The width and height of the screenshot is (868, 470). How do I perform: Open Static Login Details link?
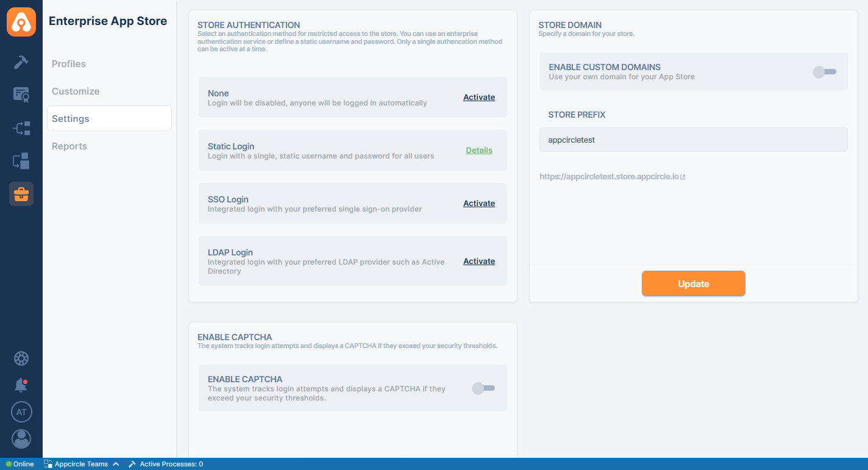pyautogui.click(x=479, y=151)
